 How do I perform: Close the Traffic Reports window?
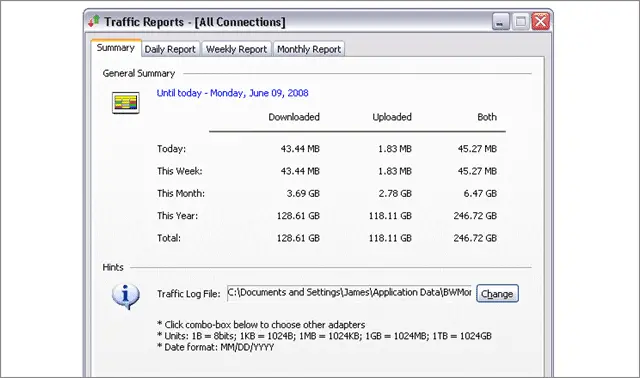[541, 21]
